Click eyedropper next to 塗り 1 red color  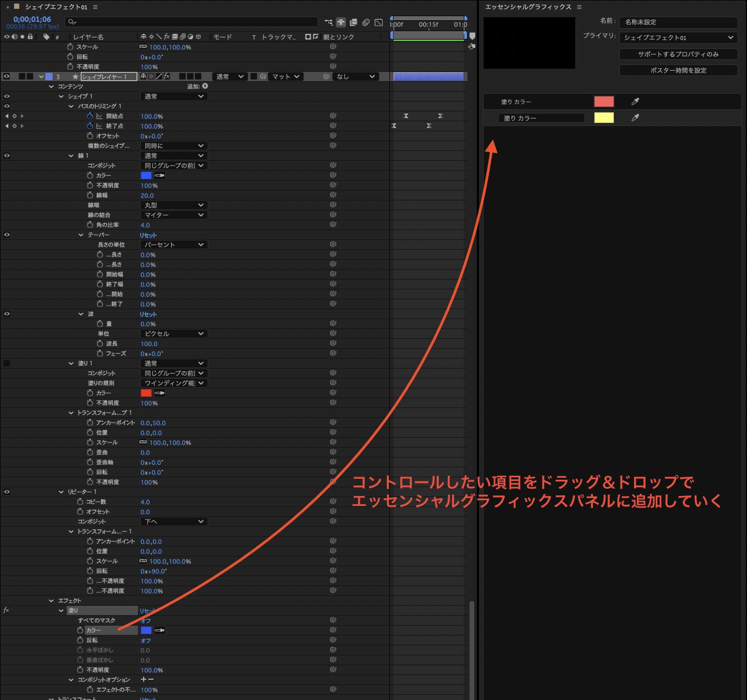point(160,393)
